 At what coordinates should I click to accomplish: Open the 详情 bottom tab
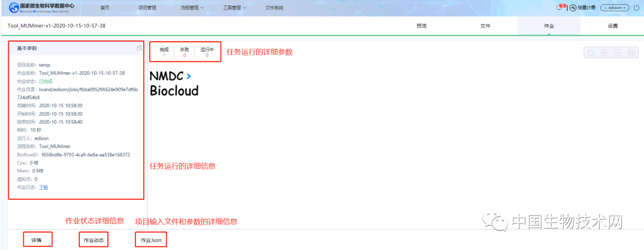click(x=38, y=240)
